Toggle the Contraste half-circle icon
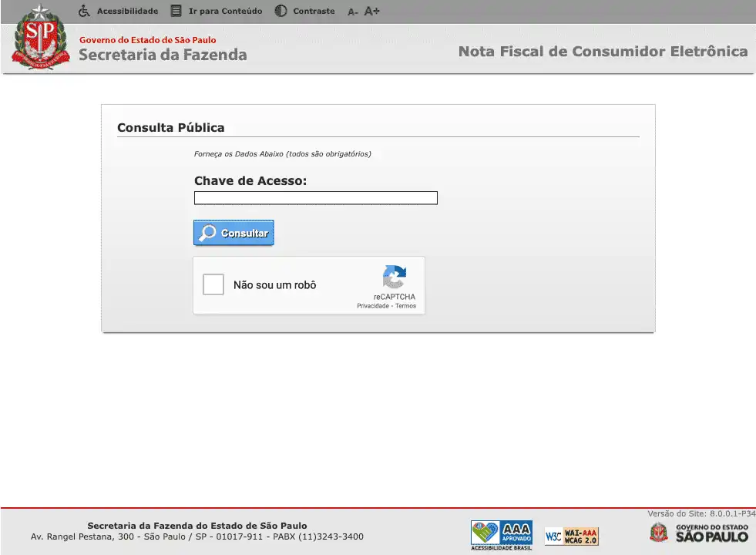The width and height of the screenshot is (756, 555). (x=281, y=11)
